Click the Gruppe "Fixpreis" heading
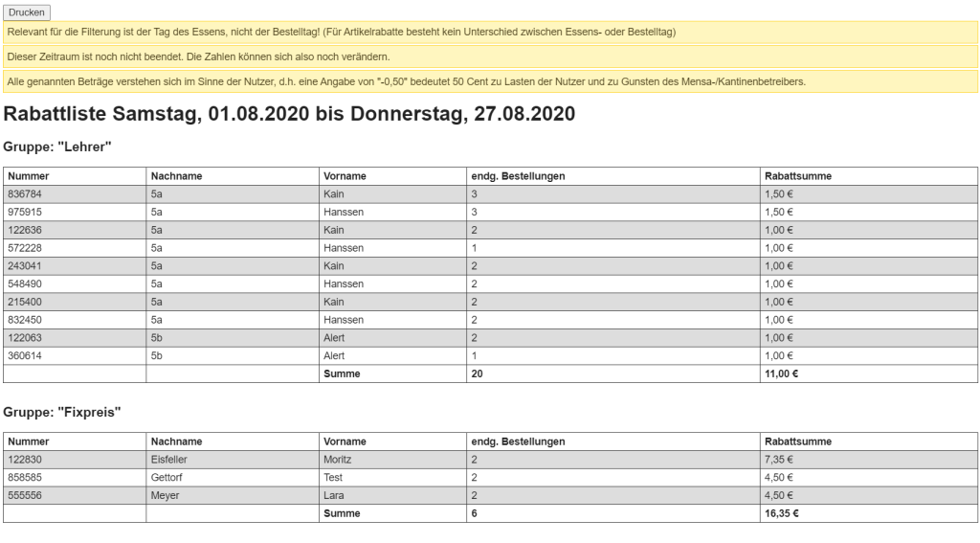980x543 pixels. click(62, 412)
